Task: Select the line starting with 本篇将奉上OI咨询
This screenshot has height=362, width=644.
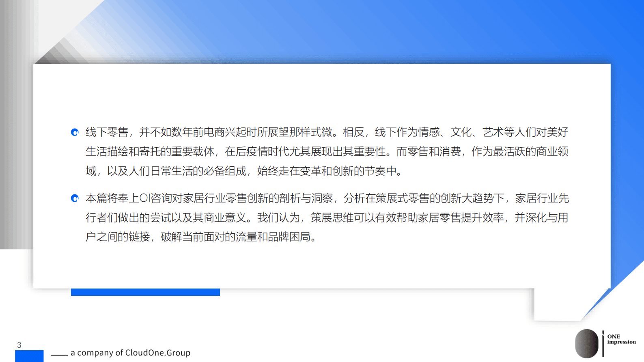Action: [x=327, y=198]
